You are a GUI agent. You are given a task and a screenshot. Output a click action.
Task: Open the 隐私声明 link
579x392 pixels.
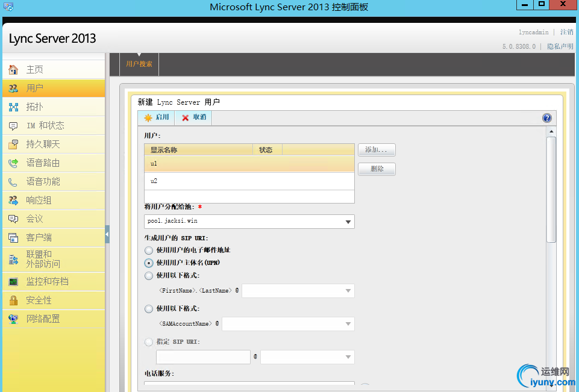click(560, 46)
